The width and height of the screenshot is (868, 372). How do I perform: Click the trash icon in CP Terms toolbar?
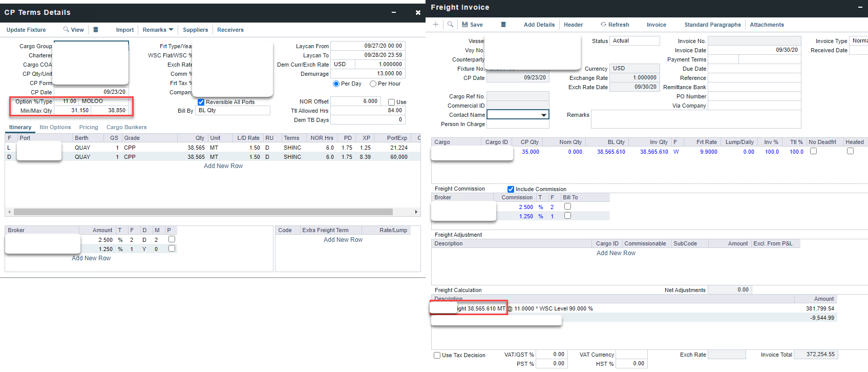coord(96,30)
